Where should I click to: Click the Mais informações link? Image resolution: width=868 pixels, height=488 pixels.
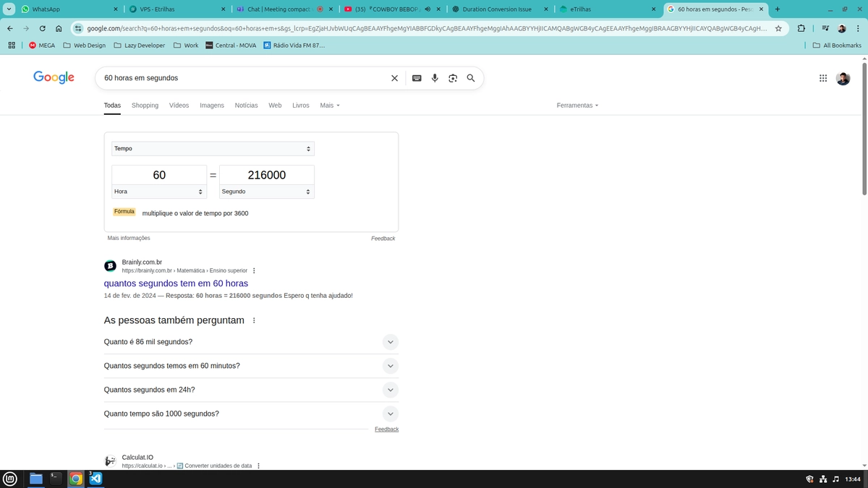pyautogui.click(x=129, y=238)
